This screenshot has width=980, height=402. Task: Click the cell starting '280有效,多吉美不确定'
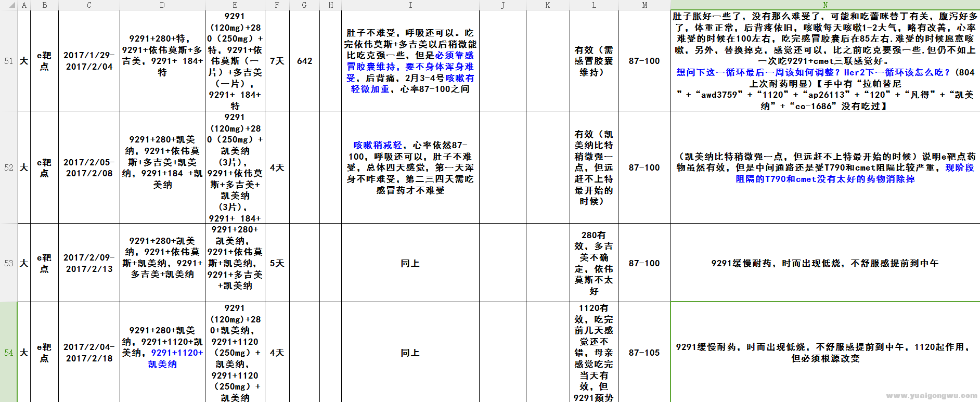pyautogui.click(x=594, y=263)
